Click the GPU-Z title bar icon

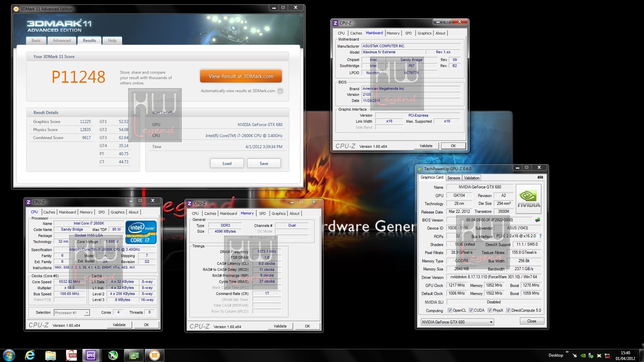pos(420,169)
